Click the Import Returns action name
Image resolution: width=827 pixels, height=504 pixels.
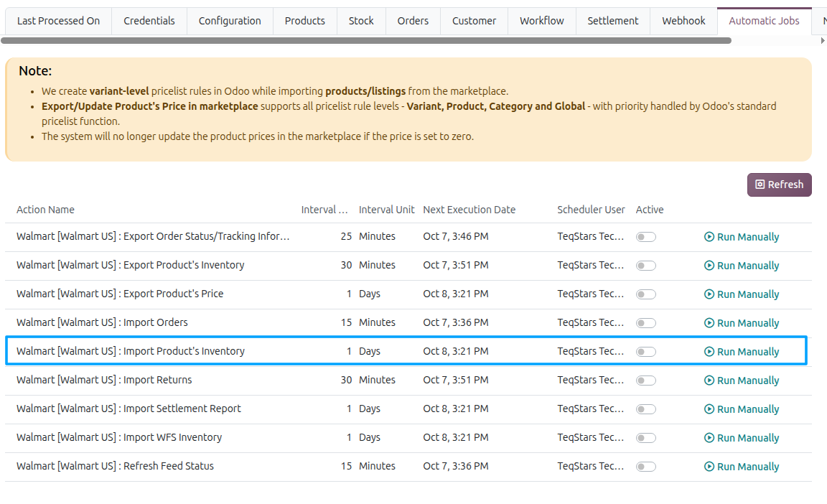(104, 380)
